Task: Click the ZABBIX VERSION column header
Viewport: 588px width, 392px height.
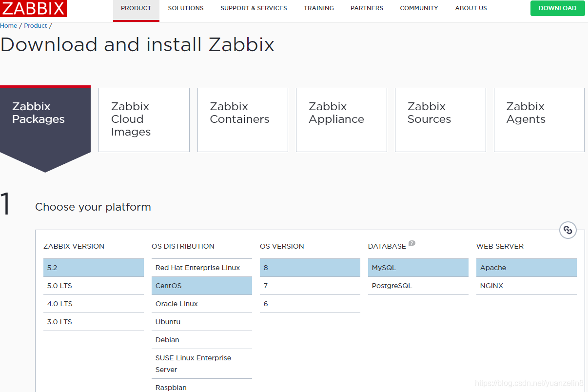Action: pos(74,246)
